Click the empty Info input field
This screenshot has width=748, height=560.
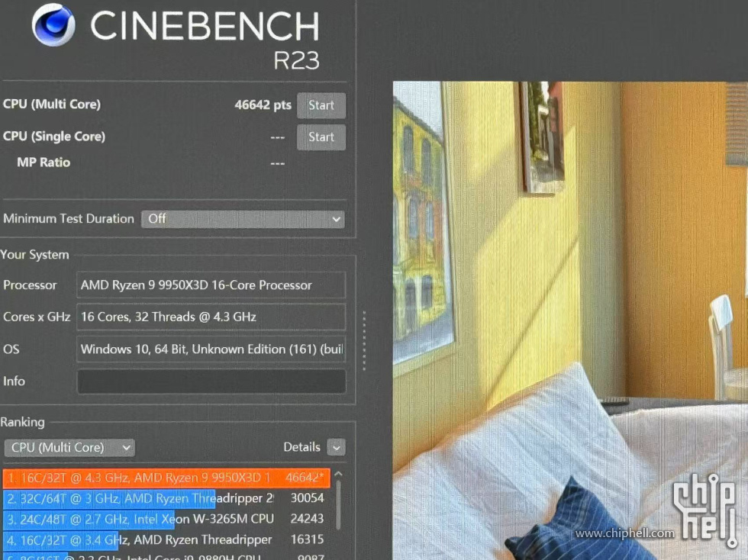[x=211, y=381]
